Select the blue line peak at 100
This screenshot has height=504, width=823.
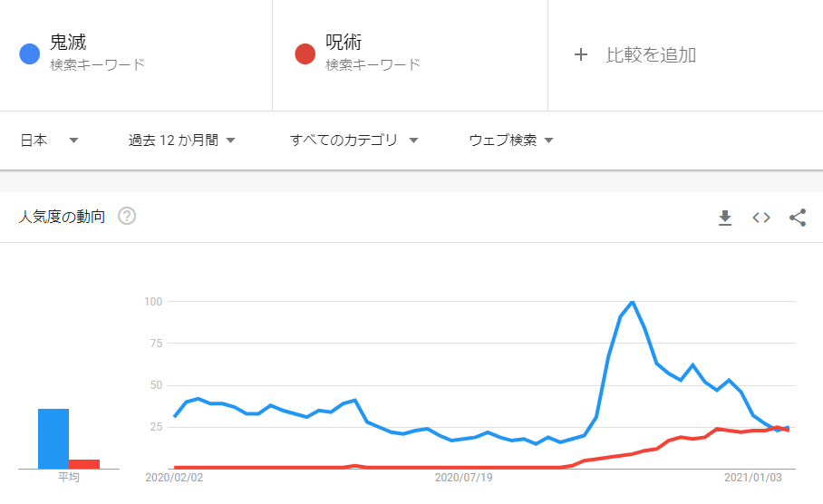(633, 302)
